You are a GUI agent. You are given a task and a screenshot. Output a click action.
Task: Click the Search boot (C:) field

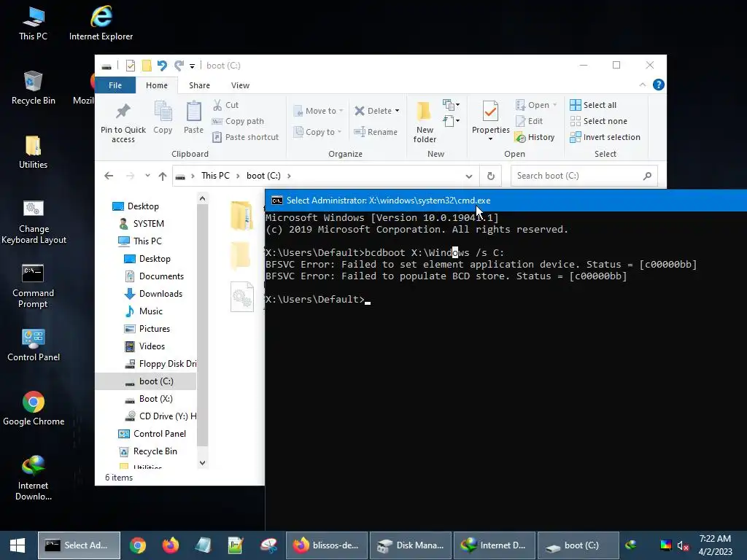(584, 176)
